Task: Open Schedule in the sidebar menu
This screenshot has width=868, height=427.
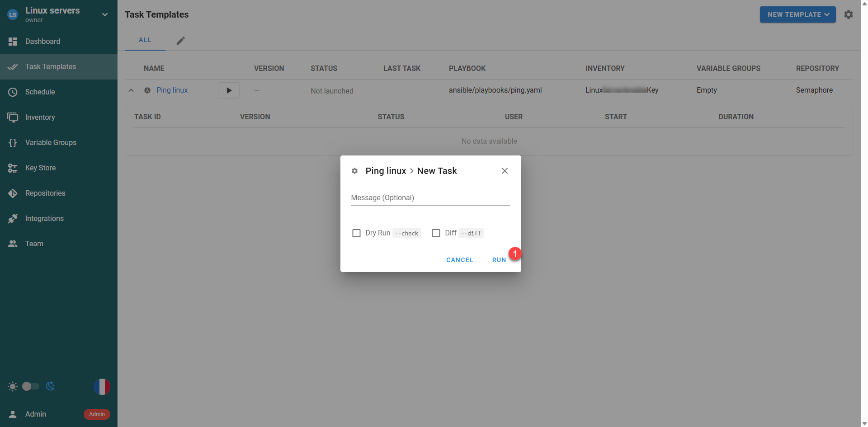Action: [40, 92]
